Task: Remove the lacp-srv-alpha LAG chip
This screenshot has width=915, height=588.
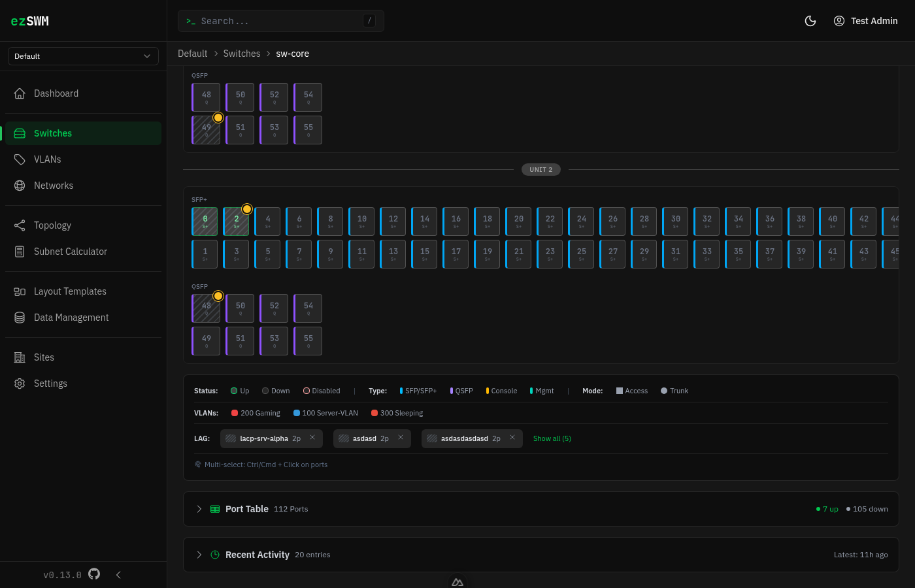Action: click(312, 438)
